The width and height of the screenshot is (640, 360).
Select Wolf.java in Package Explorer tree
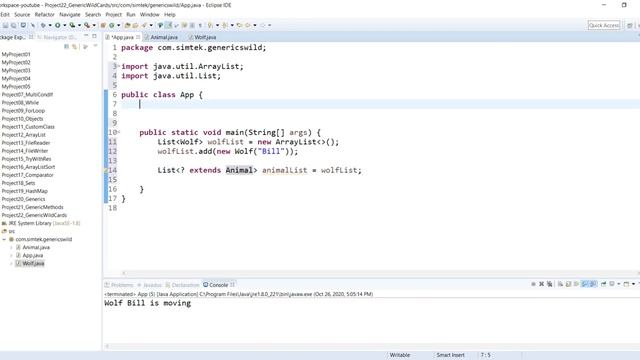(x=33, y=263)
